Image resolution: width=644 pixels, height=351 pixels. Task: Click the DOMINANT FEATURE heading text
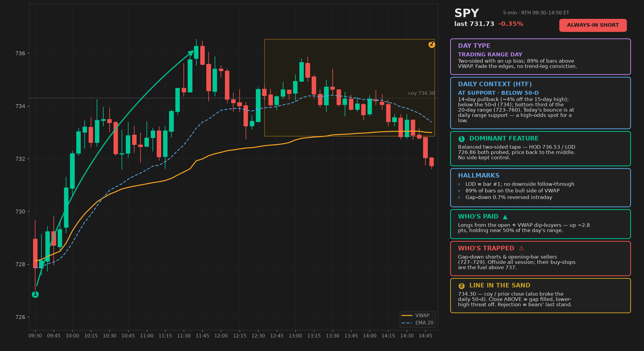(x=504, y=138)
